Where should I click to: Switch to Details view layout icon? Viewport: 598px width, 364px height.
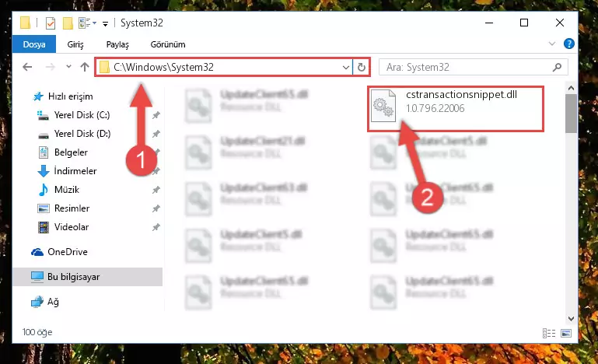click(549, 333)
